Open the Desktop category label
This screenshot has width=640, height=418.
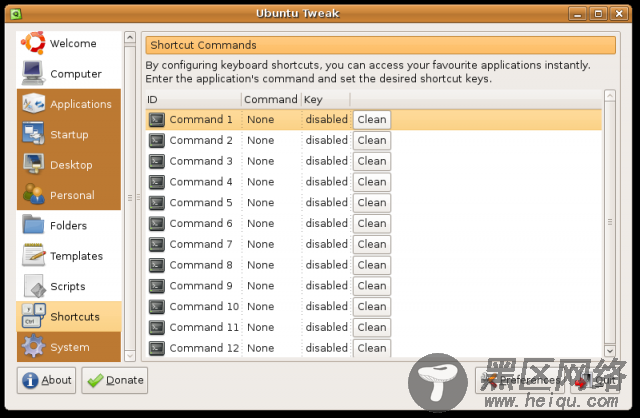(x=71, y=165)
